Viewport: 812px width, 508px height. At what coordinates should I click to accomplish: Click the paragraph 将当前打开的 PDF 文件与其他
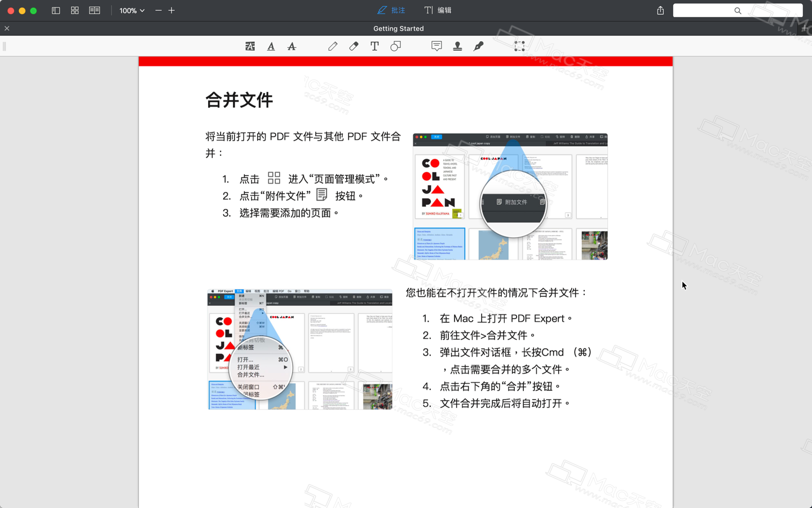pos(303,144)
